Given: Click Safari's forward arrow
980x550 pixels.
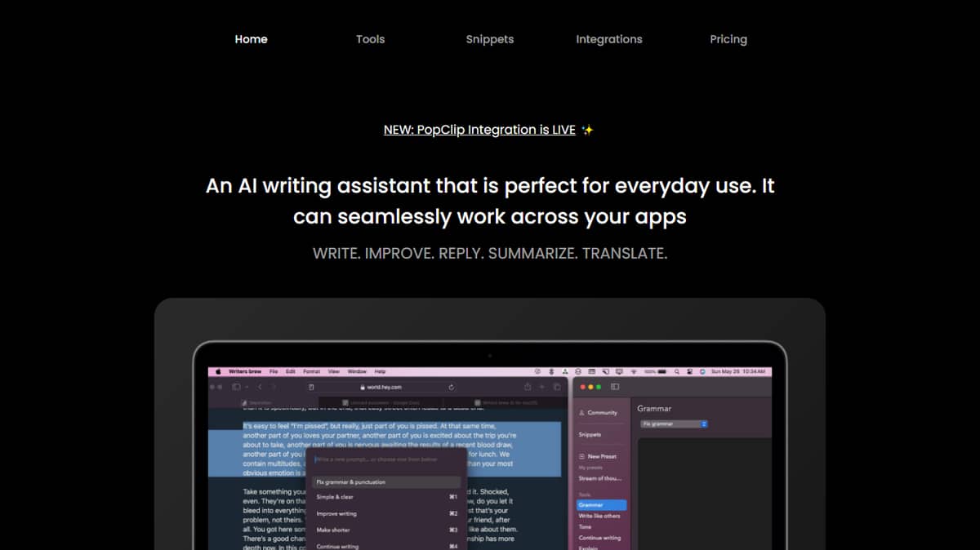Looking at the screenshot, I should click(x=274, y=387).
